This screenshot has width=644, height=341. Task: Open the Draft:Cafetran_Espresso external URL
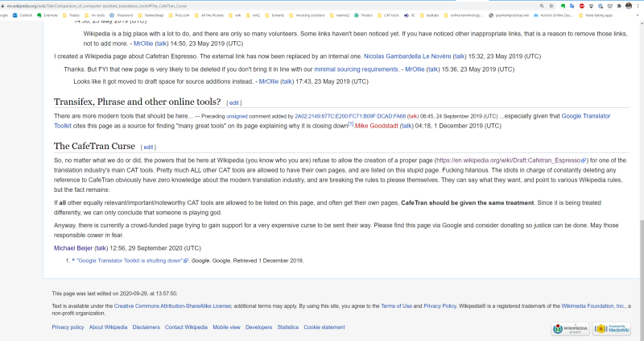(511, 160)
